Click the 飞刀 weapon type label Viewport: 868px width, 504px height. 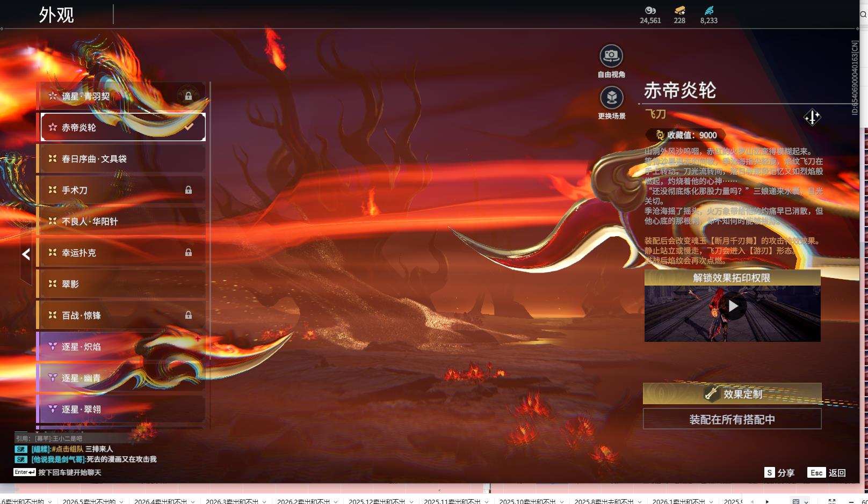[655, 114]
